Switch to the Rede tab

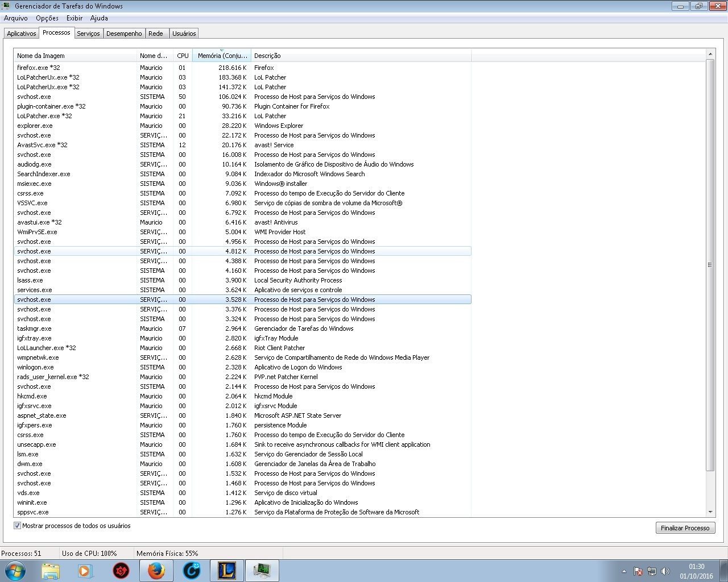(156, 34)
